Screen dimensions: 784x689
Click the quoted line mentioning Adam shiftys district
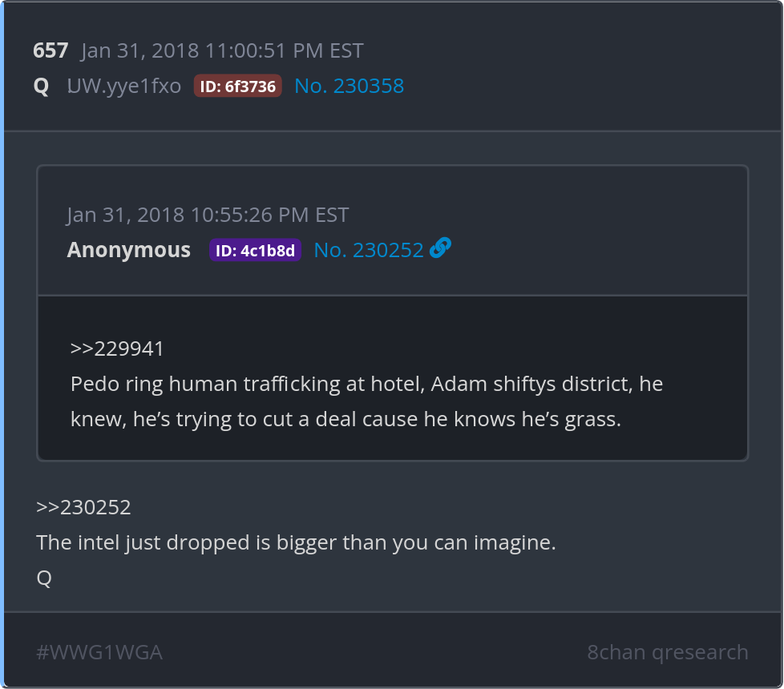click(366, 384)
